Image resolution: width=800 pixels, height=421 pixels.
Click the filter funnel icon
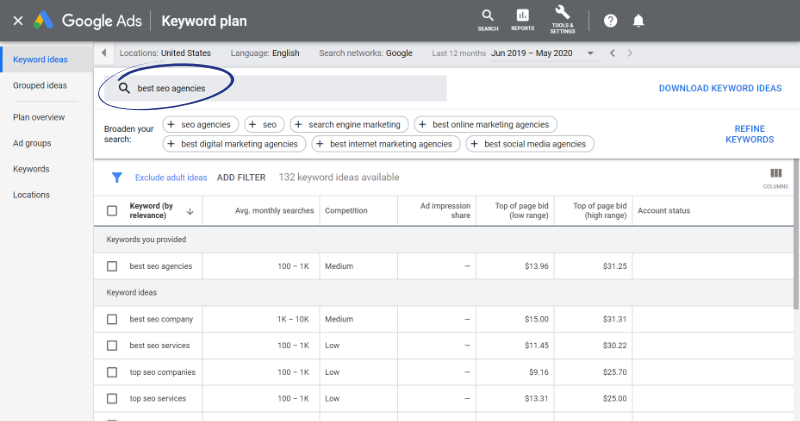tap(117, 177)
